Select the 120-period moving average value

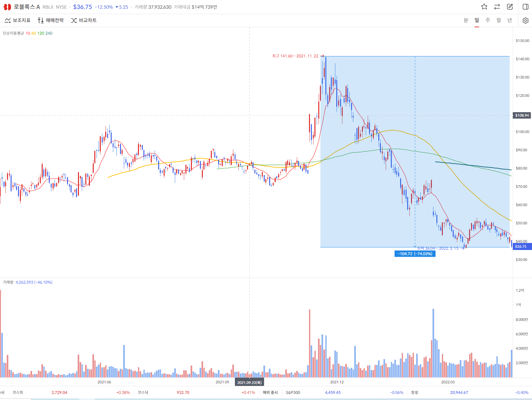click(x=41, y=33)
